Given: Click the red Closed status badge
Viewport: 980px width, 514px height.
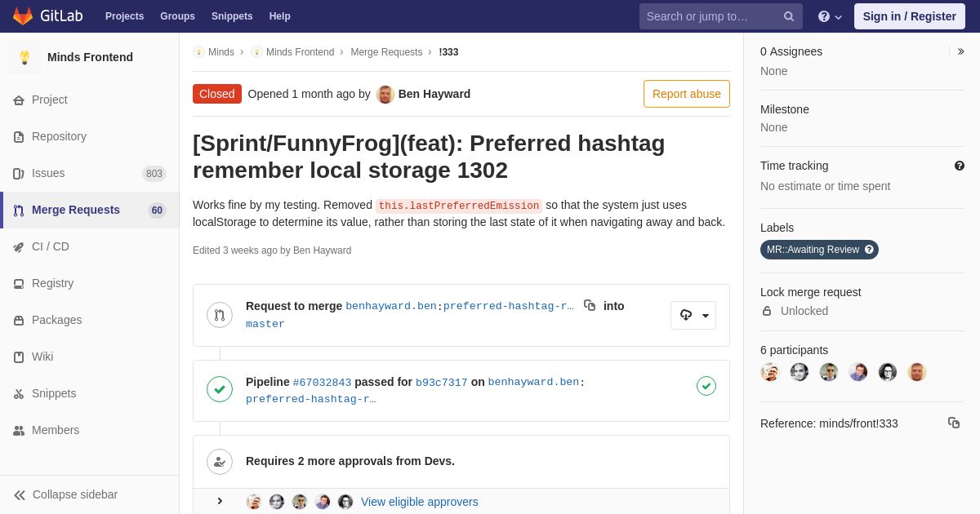Looking at the screenshot, I should point(217,94).
